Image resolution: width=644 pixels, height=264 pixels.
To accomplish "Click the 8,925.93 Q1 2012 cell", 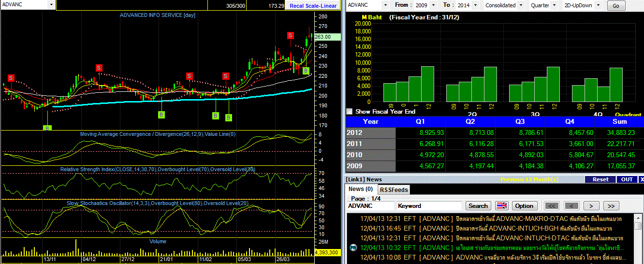I will click(x=421, y=132).
